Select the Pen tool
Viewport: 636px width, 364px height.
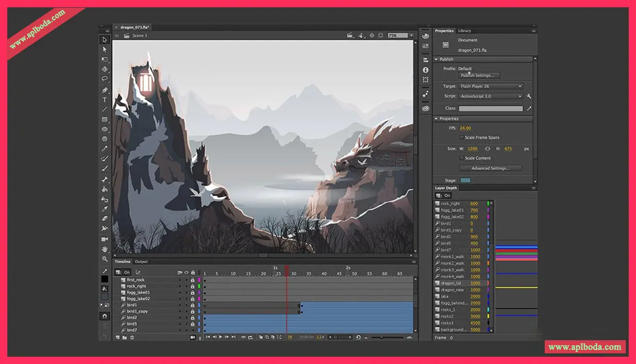104,90
